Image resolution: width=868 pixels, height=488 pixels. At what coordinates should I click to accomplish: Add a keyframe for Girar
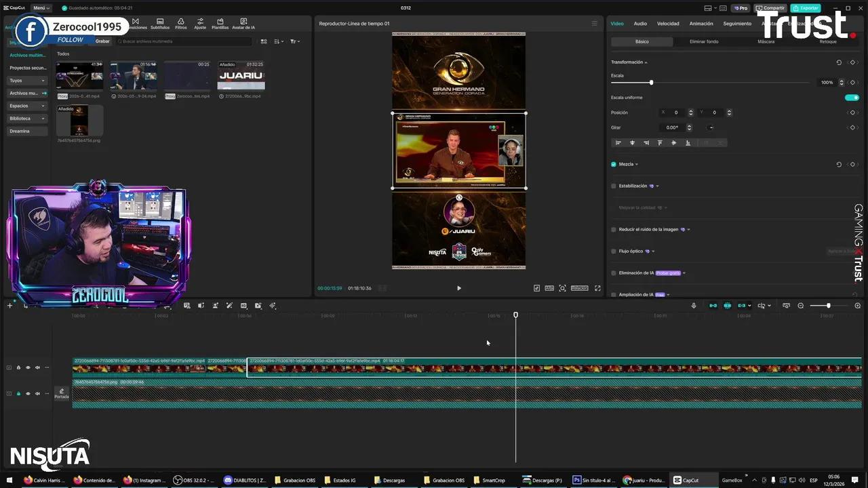tap(852, 127)
